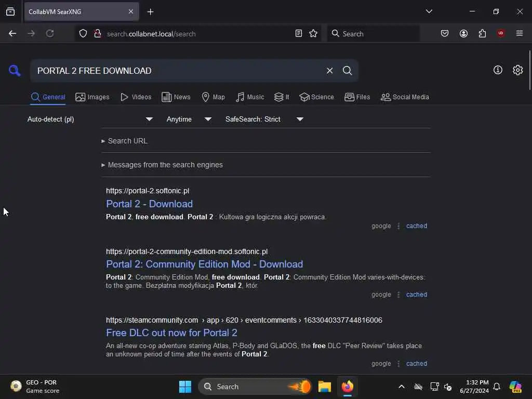Click the taskbar Search box

click(255, 387)
